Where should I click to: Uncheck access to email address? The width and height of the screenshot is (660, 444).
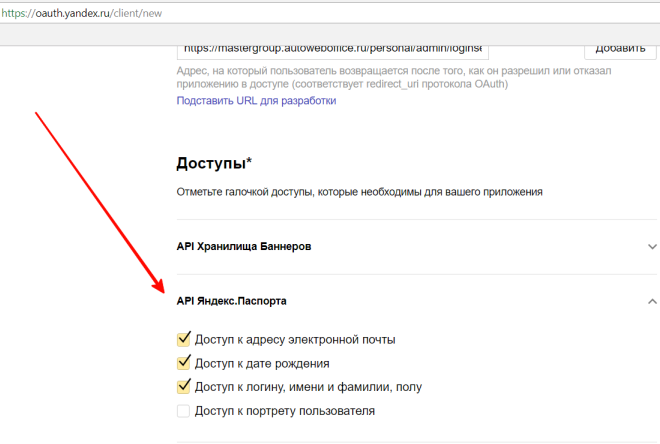pos(184,339)
